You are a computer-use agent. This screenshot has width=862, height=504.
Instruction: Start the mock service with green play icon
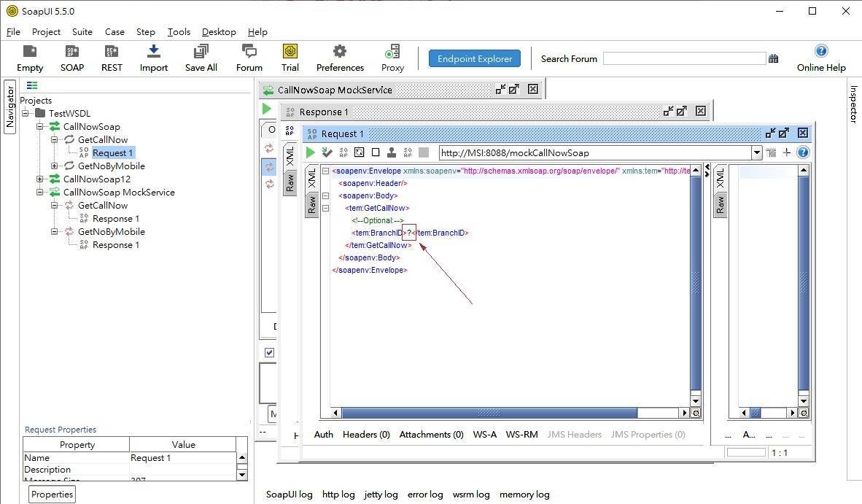click(267, 109)
